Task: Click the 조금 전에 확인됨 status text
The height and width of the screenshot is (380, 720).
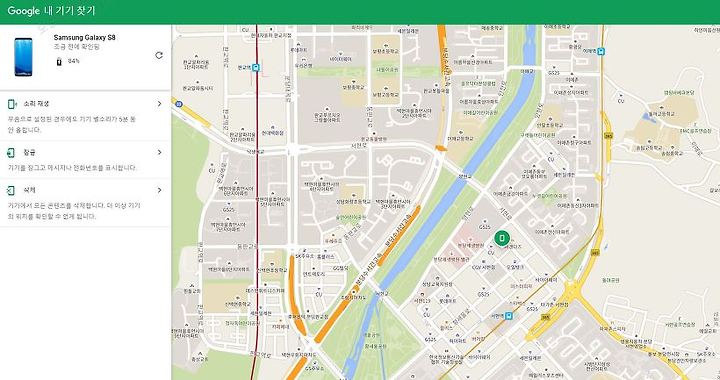Action: 77,47
